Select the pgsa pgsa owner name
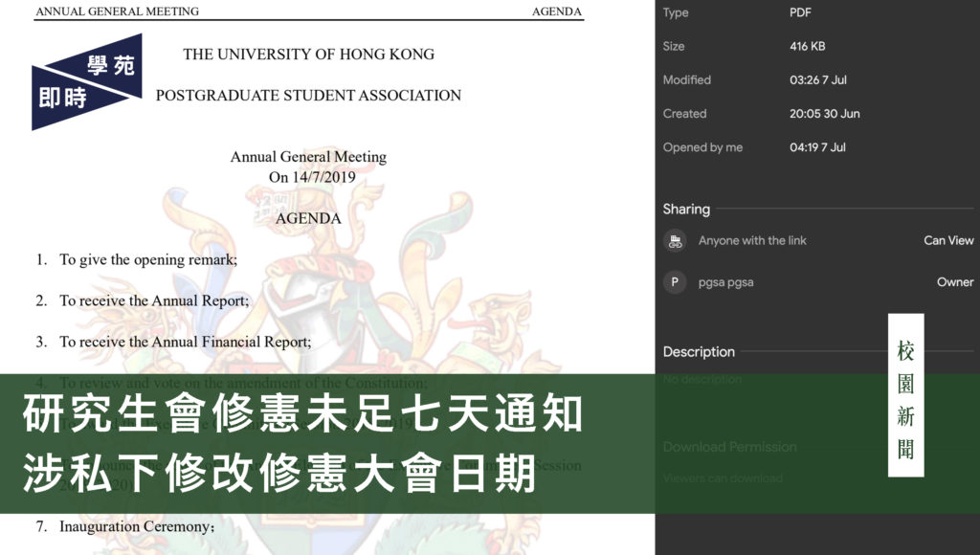The height and width of the screenshot is (555, 980). click(x=725, y=282)
